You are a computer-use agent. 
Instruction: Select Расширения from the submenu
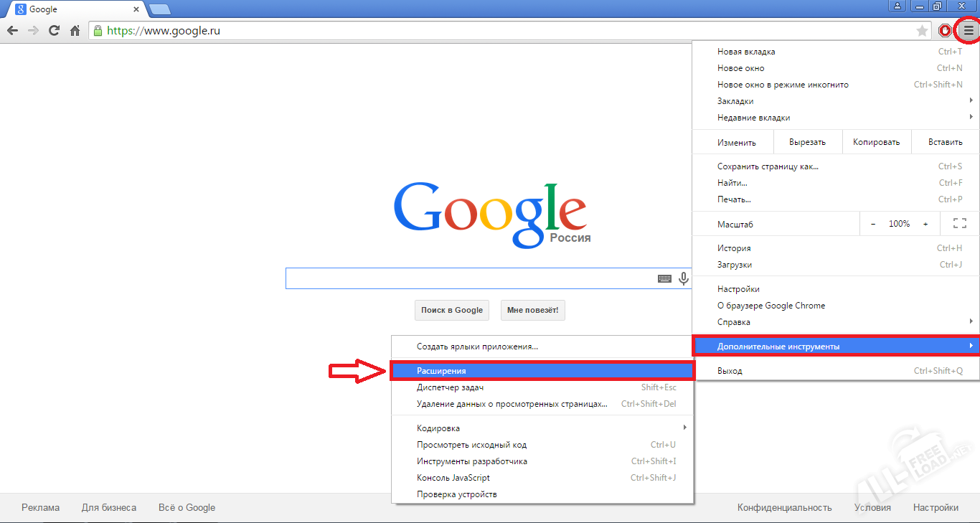point(542,371)
